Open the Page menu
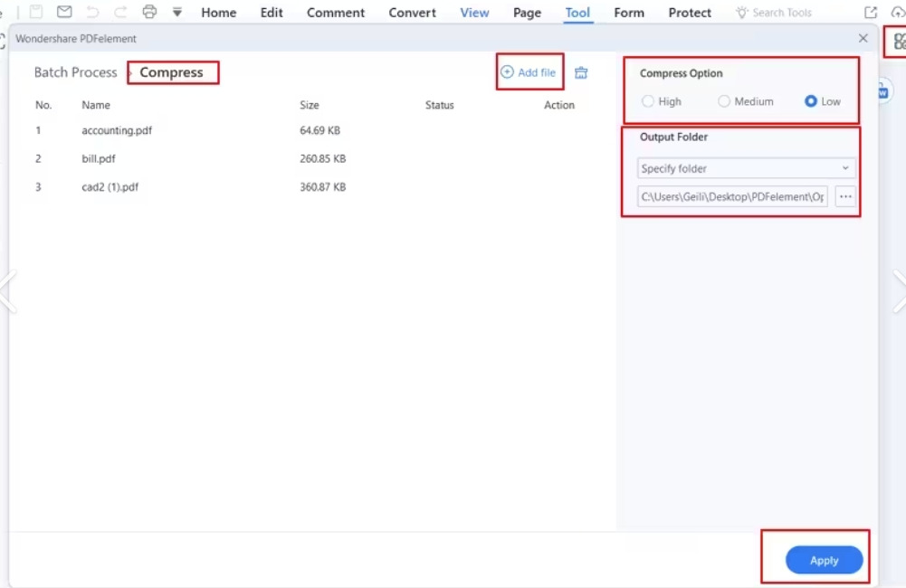The height and width of the screenshot is (588, 906). pos(527,13)
